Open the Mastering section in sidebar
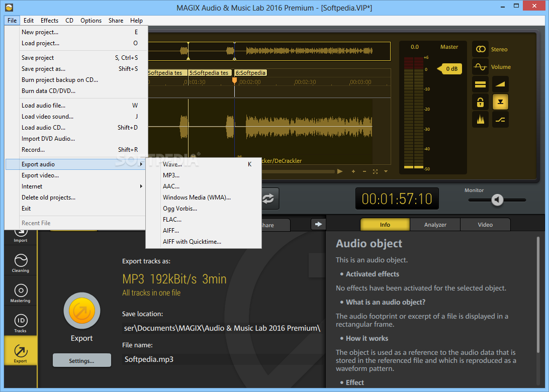 20,293
